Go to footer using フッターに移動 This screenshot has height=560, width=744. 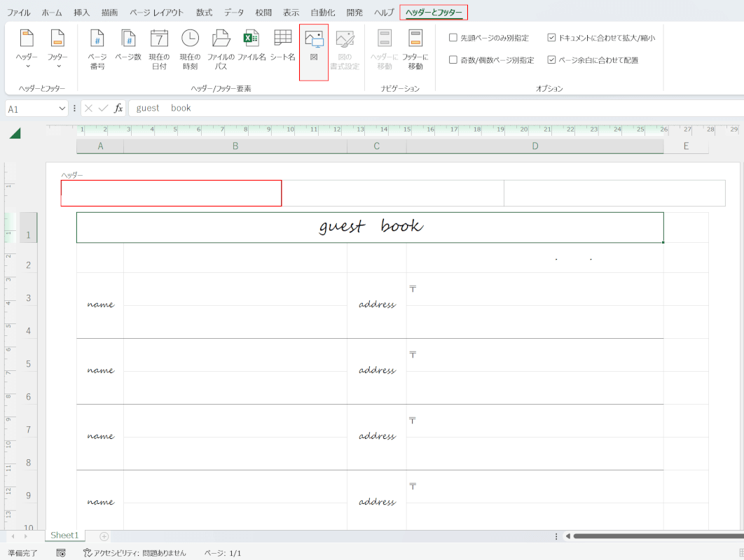(x=415, y=49)
